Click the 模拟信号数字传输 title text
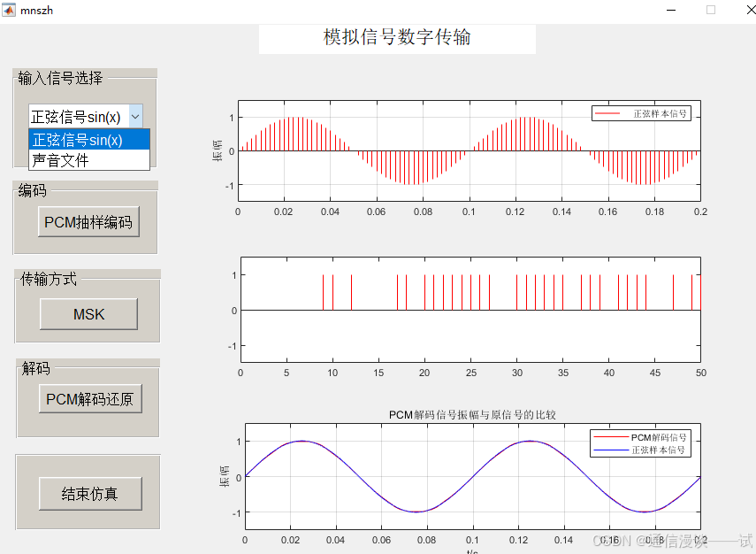This screenshot has height=554, width=756. coord(397,37)
